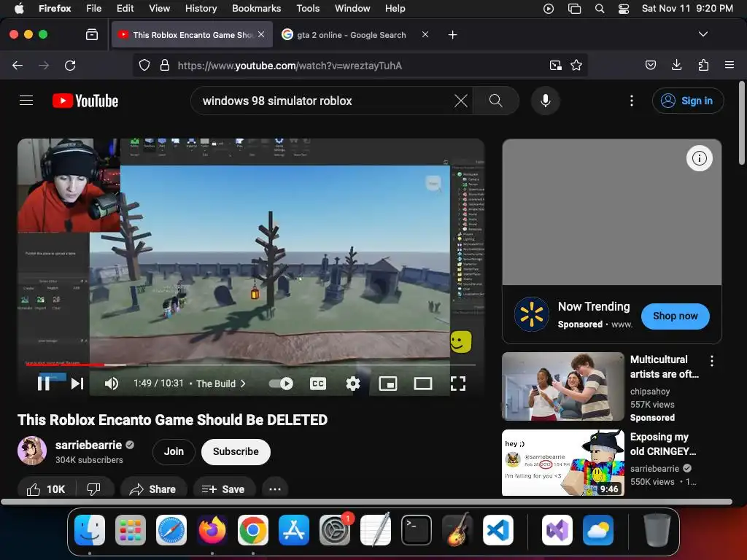This screenshot has width=747, height=560.
Task: Open the Tools menu
Action: (x=308, y=8)
